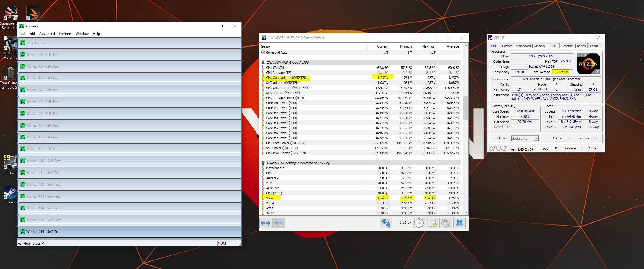Image resolution: width=644 pixels, height=269 pixels.
Task: Open HWiNFO sensor settings gear
Action: (x=446, y=223)
